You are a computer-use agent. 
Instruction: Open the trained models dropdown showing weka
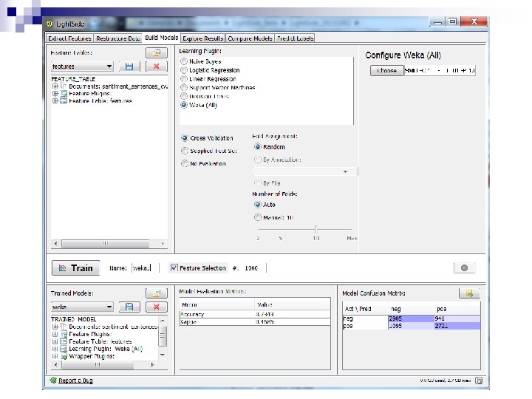click(x=82, y=307)
